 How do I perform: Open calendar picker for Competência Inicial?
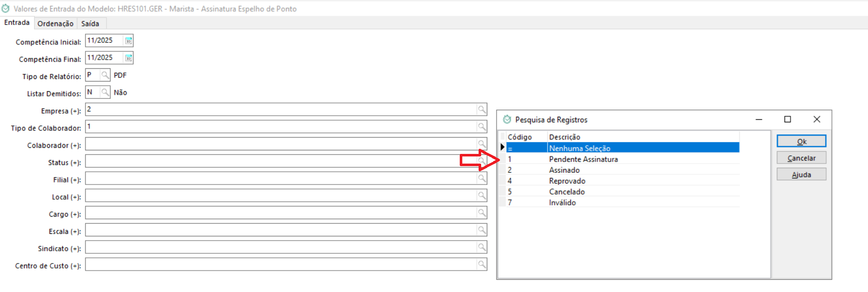pyautogui.click(x=128, y=41)
